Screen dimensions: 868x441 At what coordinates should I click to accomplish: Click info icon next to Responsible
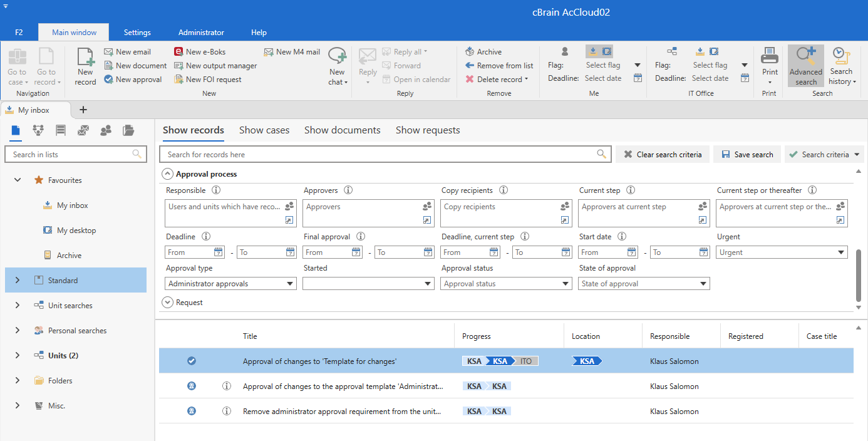coord(215,190)
